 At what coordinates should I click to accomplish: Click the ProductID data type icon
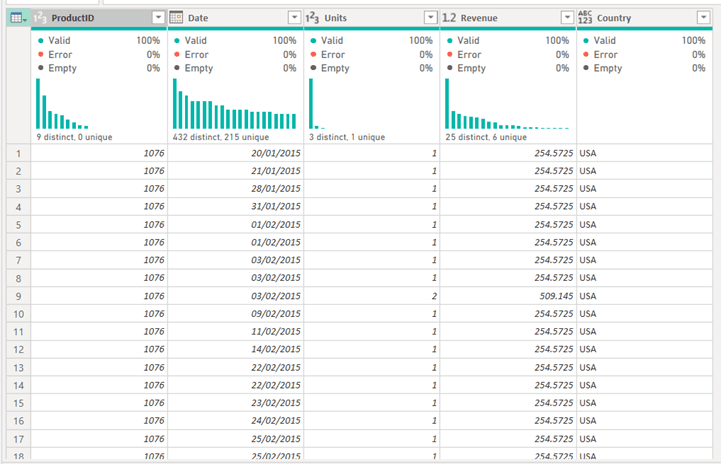coord(40,18)
